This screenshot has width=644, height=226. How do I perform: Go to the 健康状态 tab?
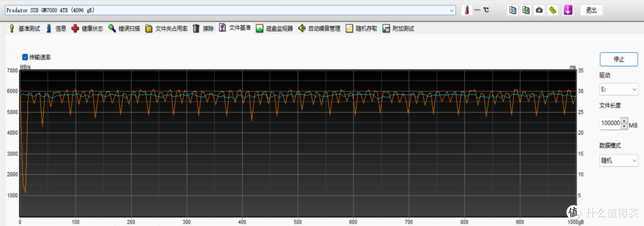tap(87, 29)
